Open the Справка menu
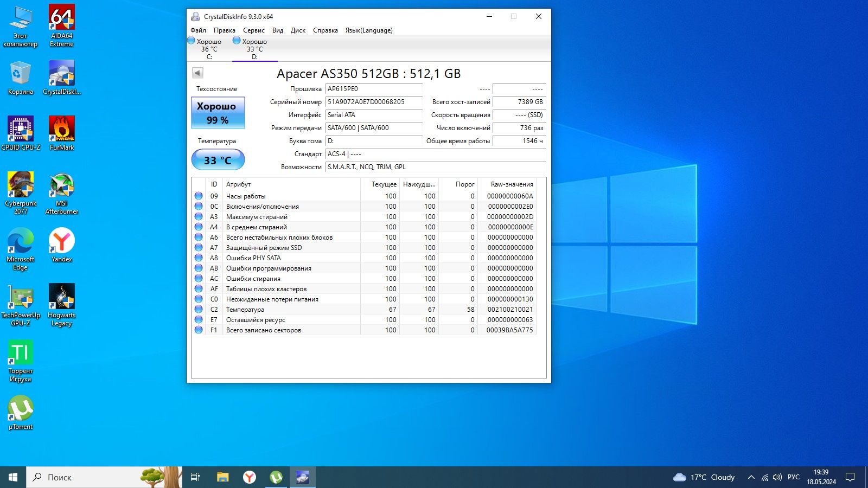This screenshot has height=488, width=868. (x=325, y=30)
